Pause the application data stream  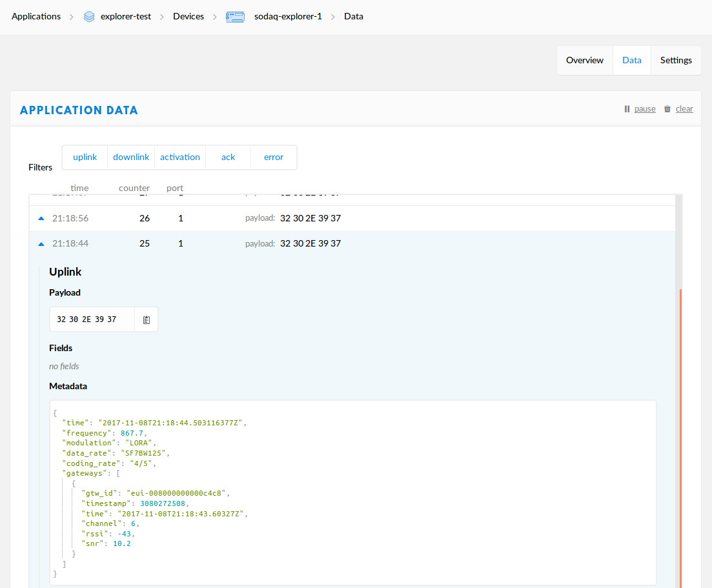coord(645,109)
